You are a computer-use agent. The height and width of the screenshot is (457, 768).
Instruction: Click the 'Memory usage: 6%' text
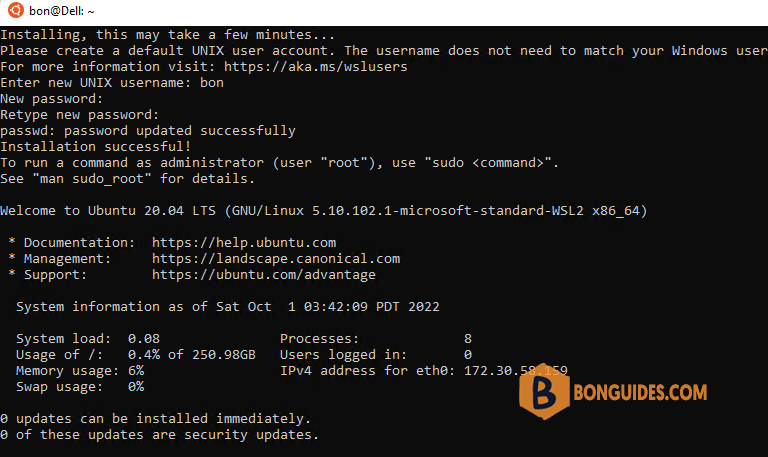80,371
